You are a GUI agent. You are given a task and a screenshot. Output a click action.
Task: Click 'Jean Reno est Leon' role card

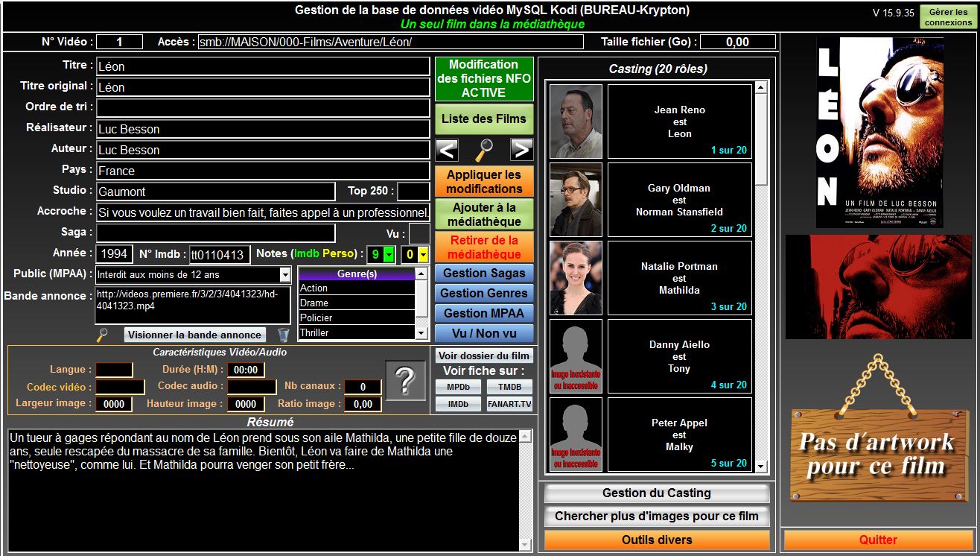tap(680, 121)
